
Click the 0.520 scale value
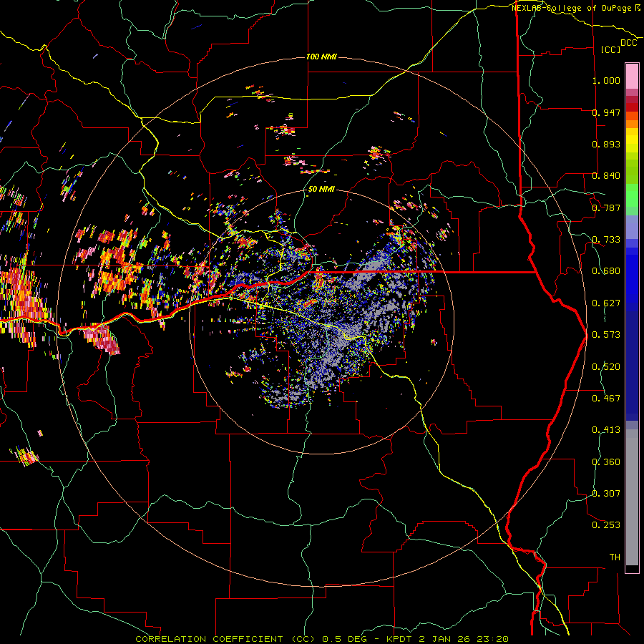606,367
